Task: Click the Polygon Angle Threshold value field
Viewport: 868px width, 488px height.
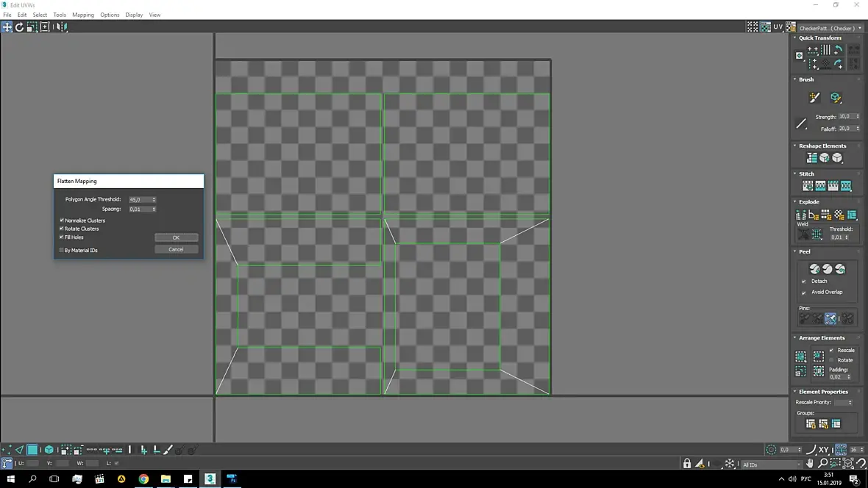Action: coord(140,200)
